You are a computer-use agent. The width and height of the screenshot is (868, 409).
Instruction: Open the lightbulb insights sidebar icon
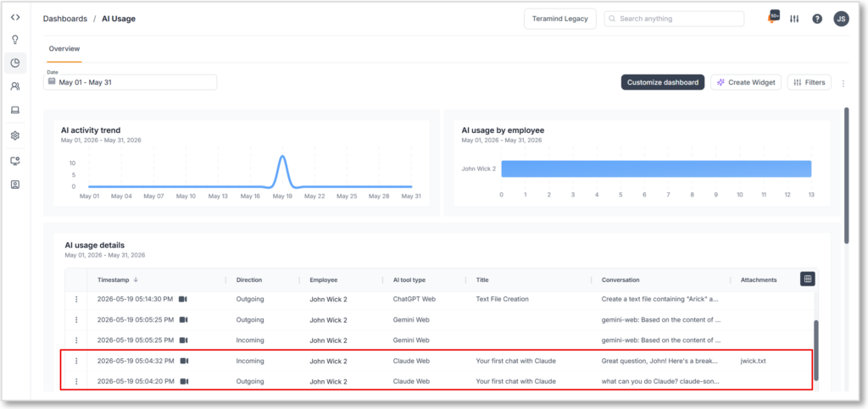(15, 40)
